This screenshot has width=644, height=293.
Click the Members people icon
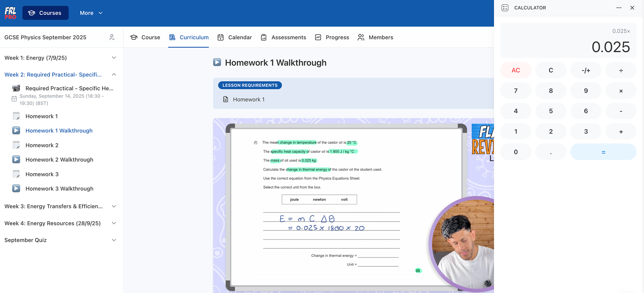pos(361,37)
